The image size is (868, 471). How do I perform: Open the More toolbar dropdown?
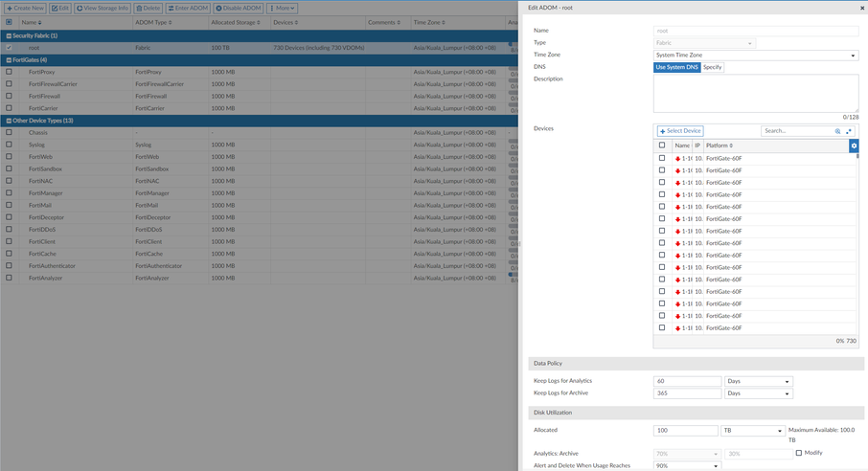(x=283, y=9)
